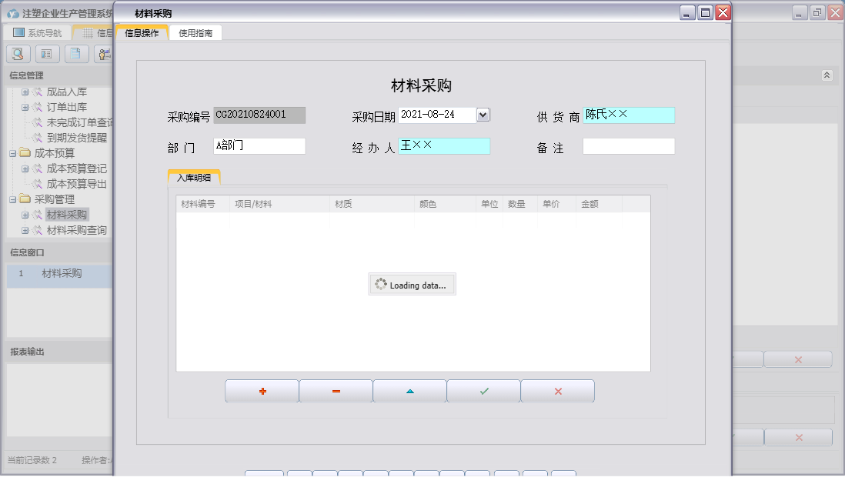
Task: Select the magnifier search icon in the toolbar
Action: 17,53
